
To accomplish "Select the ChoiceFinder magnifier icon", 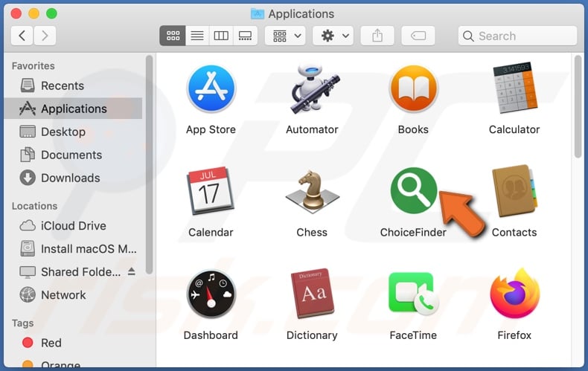I will pyautogui.click(x=414, y=190).
